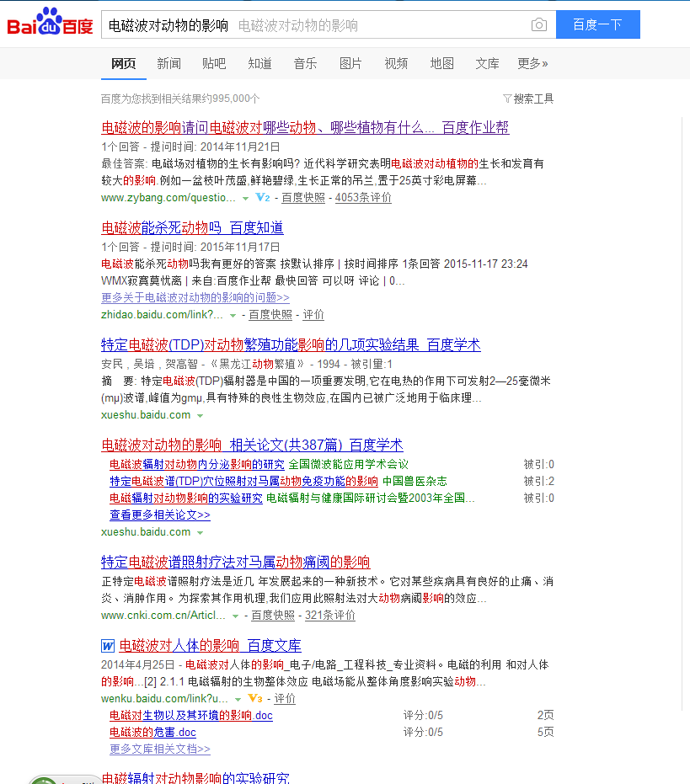Image resolution: width=690 pixels, height=784 pixels.
Task: Open camera image search icon
Action: click(539, 24)
